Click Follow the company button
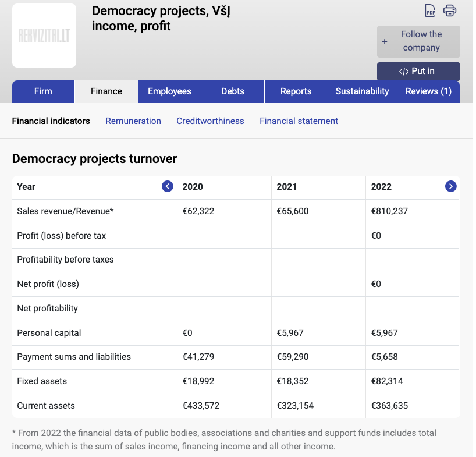The image size is (476, 457). [x=418, y=41]
